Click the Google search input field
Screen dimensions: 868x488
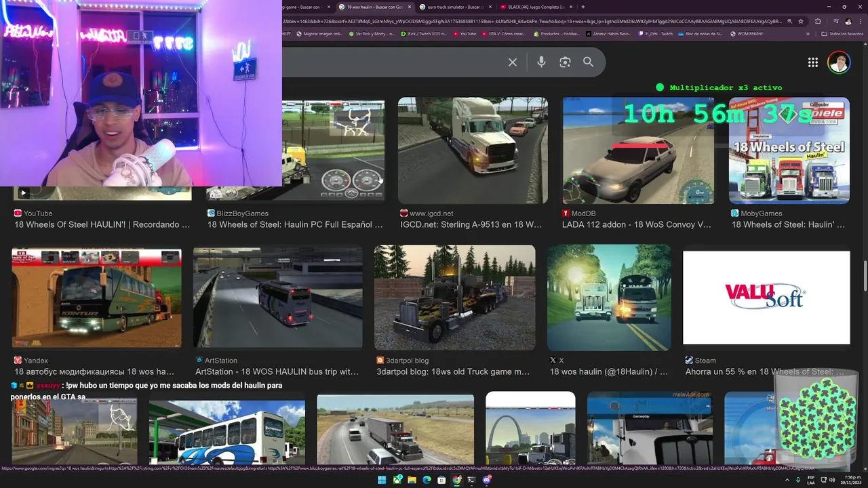tap(393, 62)
